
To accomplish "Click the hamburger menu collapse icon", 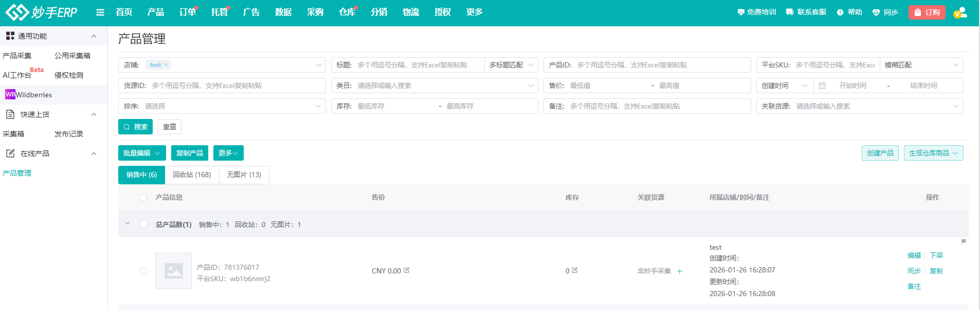I will point(100,12).
